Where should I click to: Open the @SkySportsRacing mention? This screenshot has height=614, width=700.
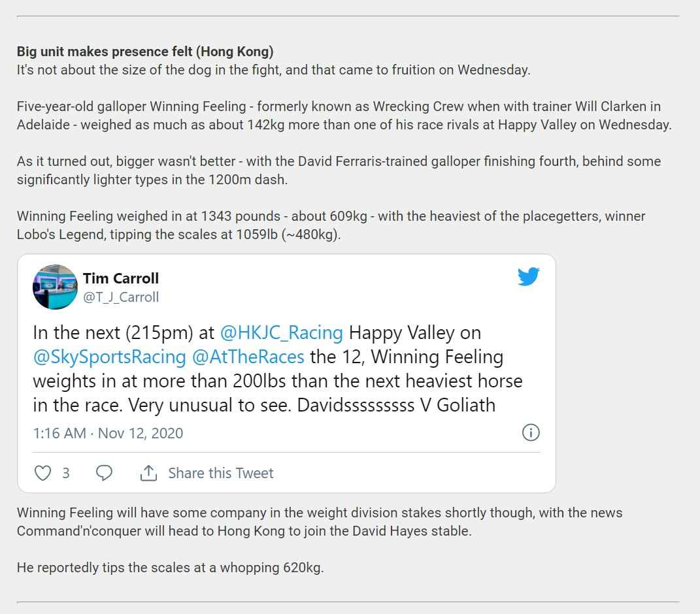pos(109,357)
